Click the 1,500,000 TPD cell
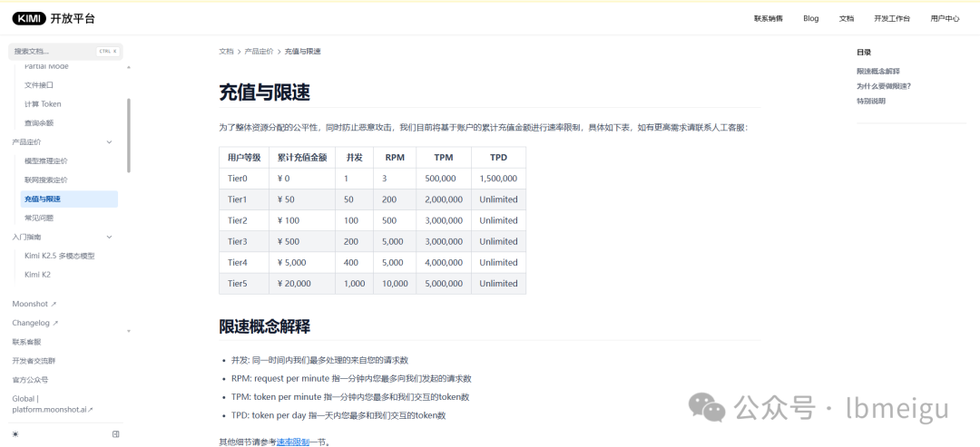 tap(499, 179)
